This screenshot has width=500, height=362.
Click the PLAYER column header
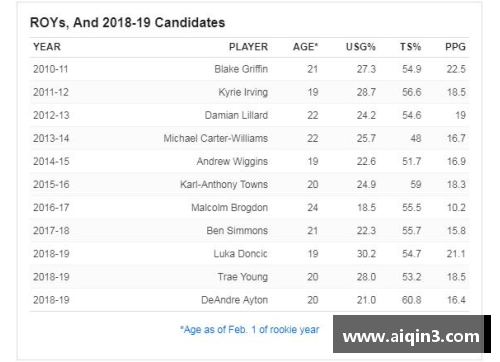(248, 47)
